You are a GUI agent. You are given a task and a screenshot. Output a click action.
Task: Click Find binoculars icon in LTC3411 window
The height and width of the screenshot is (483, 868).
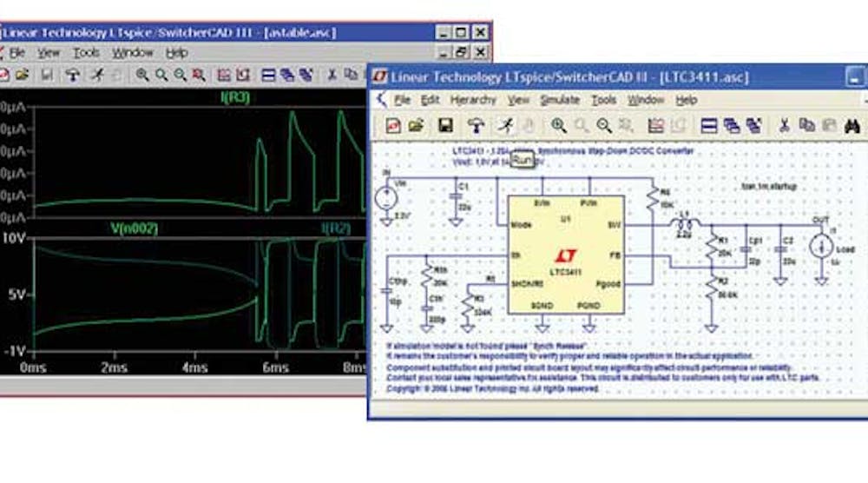coord(852,126)
